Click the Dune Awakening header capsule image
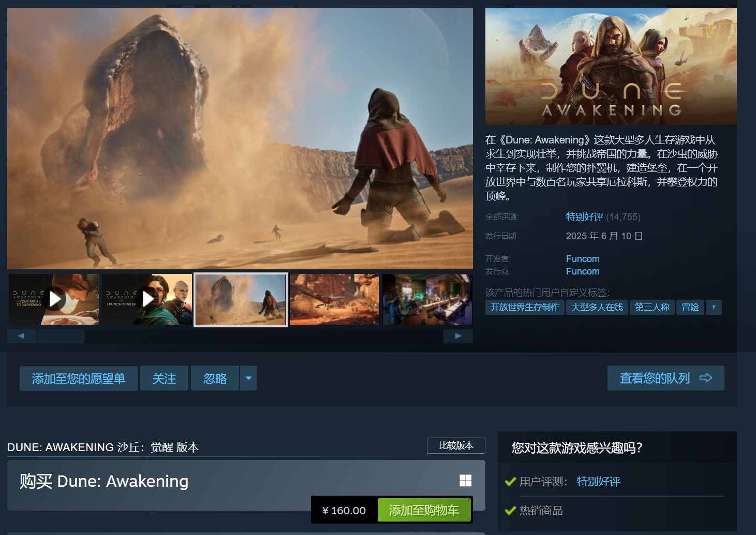This screenshot has height=535, width=756. [x=611, y=66]
